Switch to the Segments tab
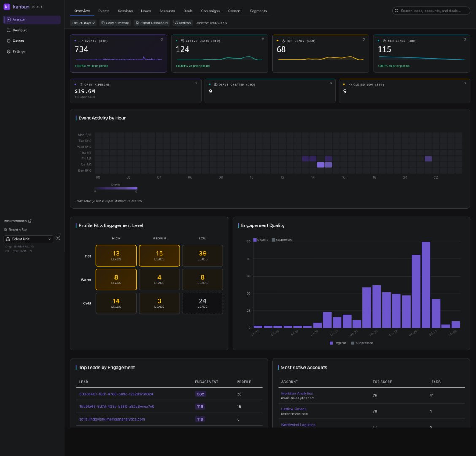Image resolution: width=476 pixels, height=456 pixels. pyautogui.click(x=258, y=11)
